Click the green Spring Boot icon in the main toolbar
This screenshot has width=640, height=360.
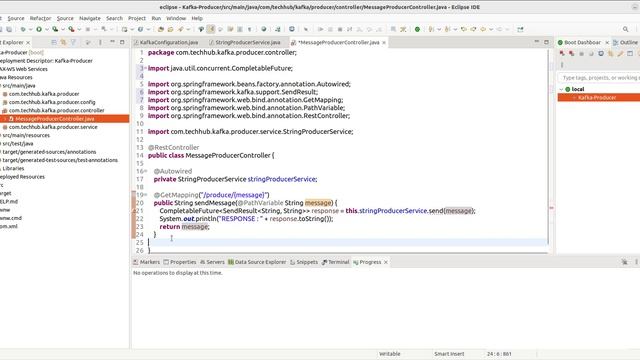coord(417,29)
